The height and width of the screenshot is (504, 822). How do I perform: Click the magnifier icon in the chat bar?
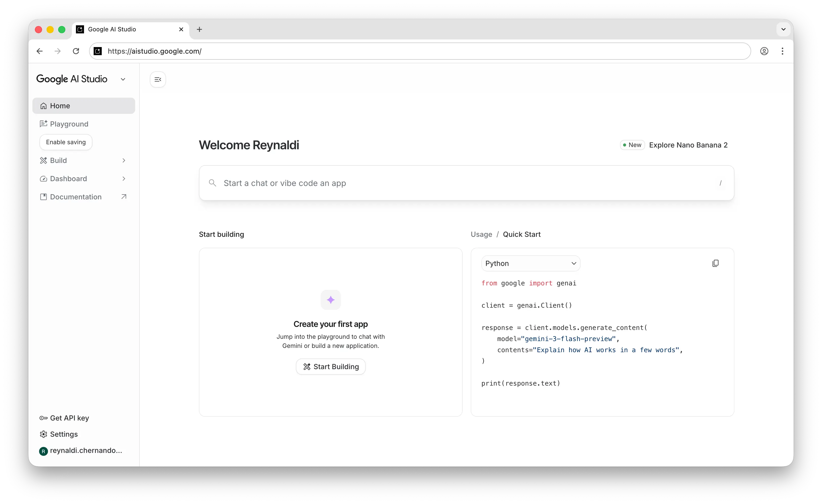[x=213, y=183]
